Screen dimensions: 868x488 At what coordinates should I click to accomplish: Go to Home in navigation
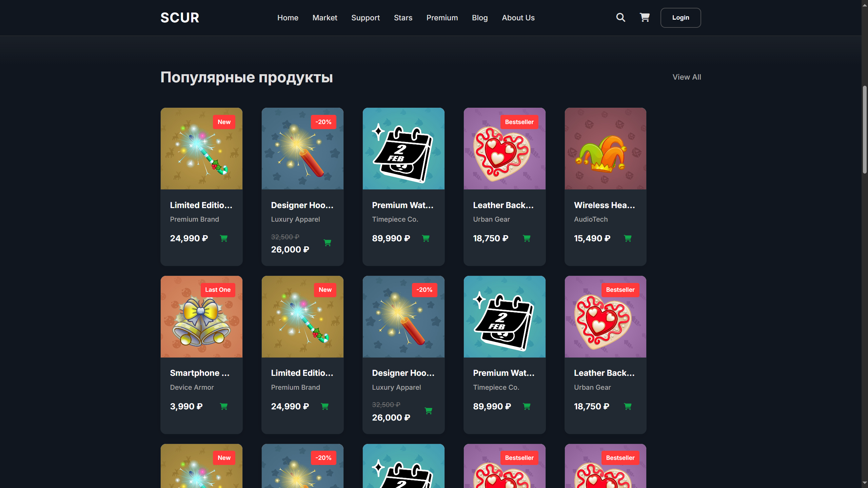click(x=288, y=18)
